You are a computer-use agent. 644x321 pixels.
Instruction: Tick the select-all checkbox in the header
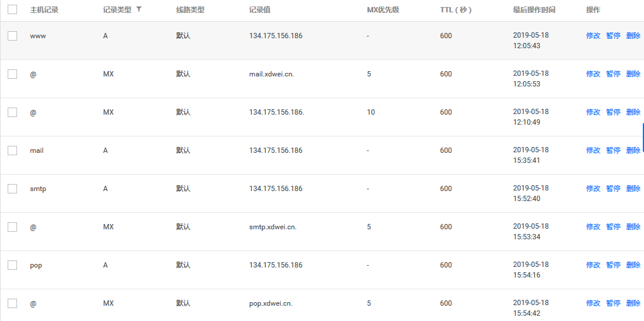point(12,10)
